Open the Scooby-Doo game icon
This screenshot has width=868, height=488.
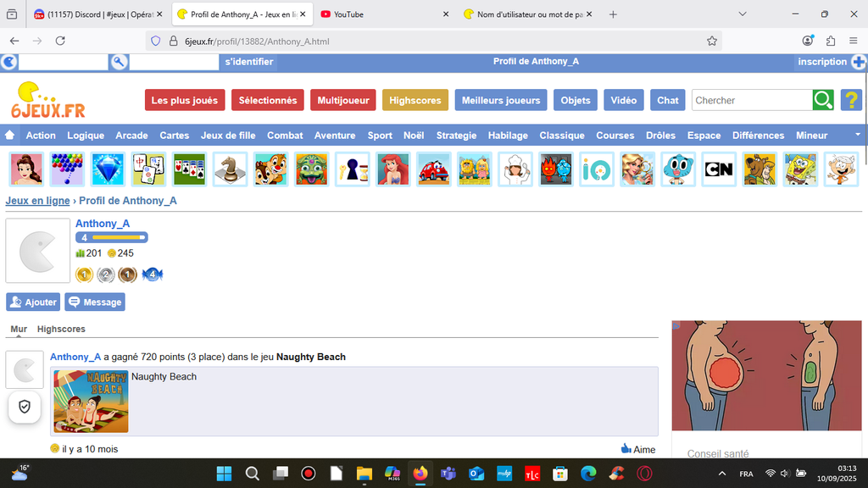759,169
